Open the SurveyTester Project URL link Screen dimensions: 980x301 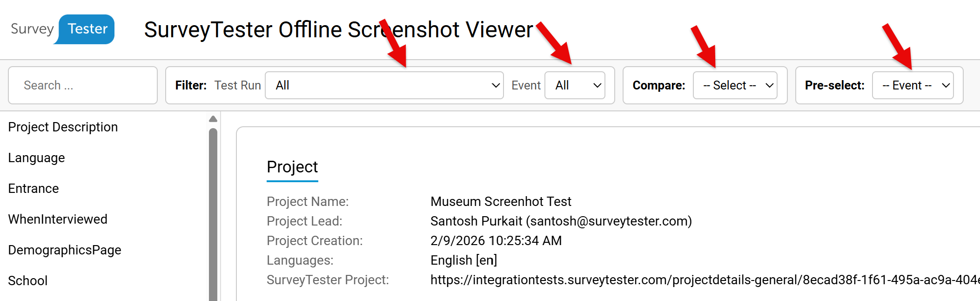[703, 280]
